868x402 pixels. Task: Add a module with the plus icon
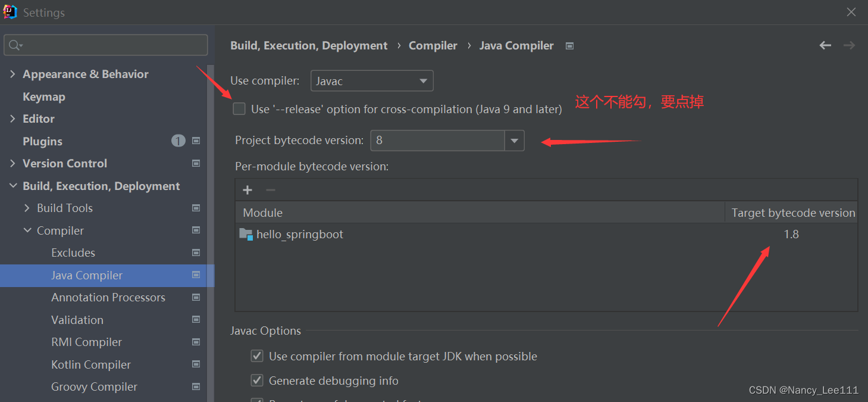(x=247, y=189)
